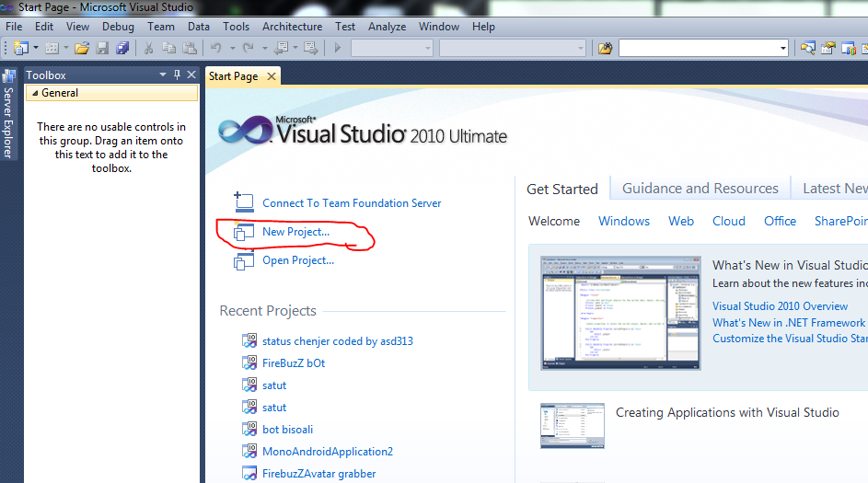Click the Properties Window toolbar icon
868x483 pixels.
tap(828, 48)
